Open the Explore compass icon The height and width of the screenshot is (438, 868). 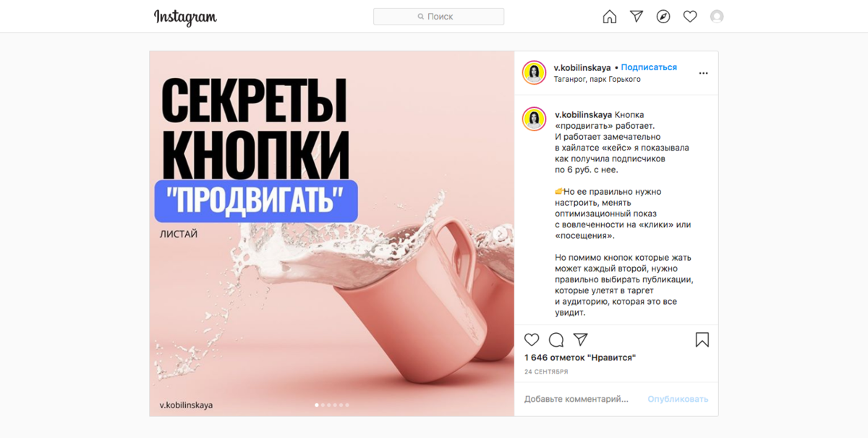[x=663, y=17]
